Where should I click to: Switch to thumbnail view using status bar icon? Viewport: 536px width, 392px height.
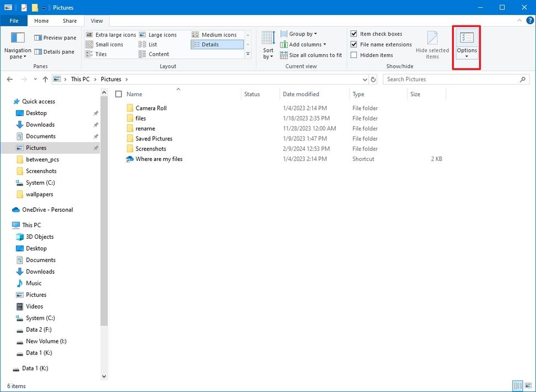[528, 385]
